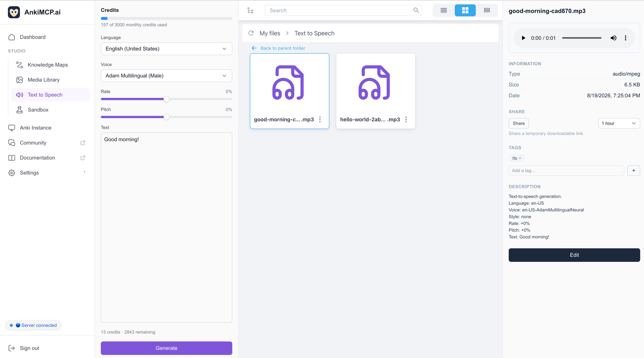644x358 pixels.
Task: Navigate to My files breadcrumb
Action: (x=270, y=33)
